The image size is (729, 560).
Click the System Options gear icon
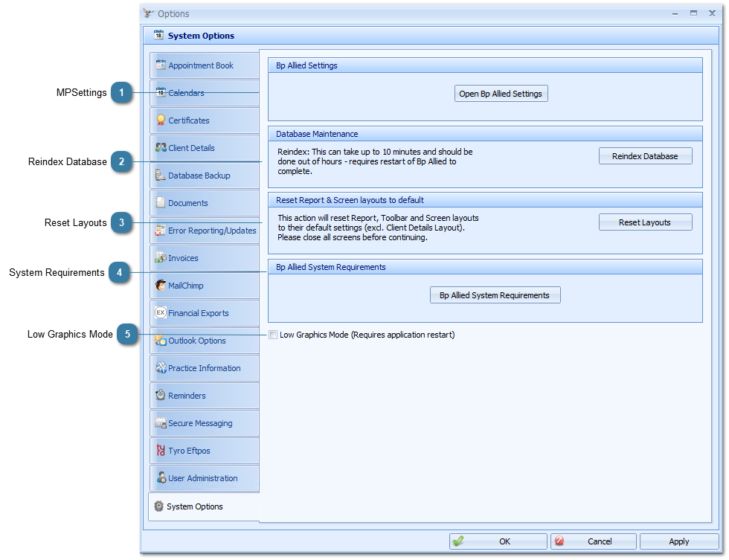(x=159, y=506)
